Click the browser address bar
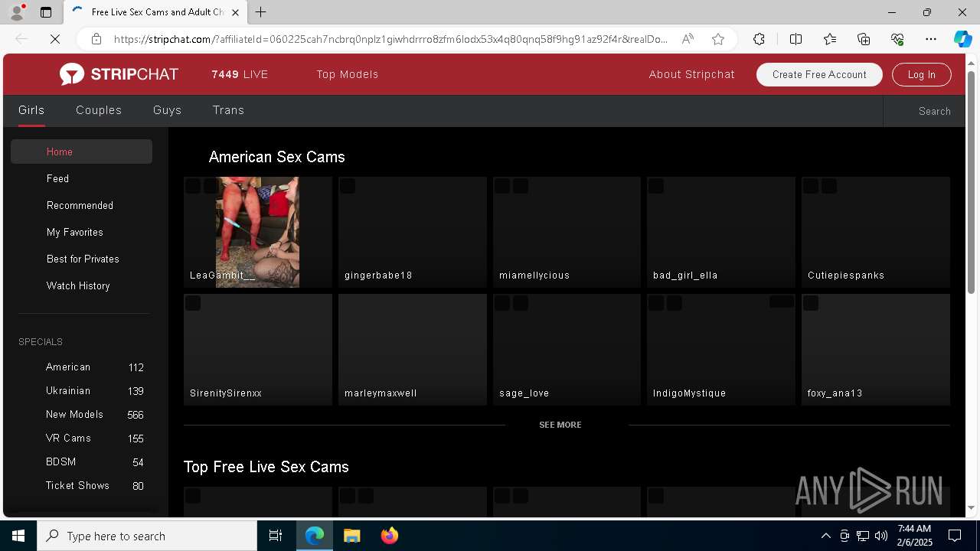Image resolution: width=980 pixels, height=551 pixels. [390, 39]
